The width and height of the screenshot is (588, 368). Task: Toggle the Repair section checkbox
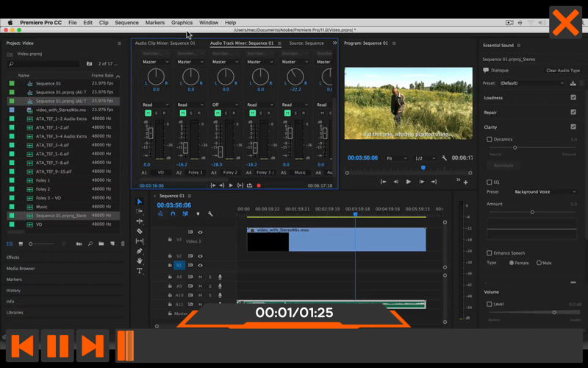[x=573, y=112]
